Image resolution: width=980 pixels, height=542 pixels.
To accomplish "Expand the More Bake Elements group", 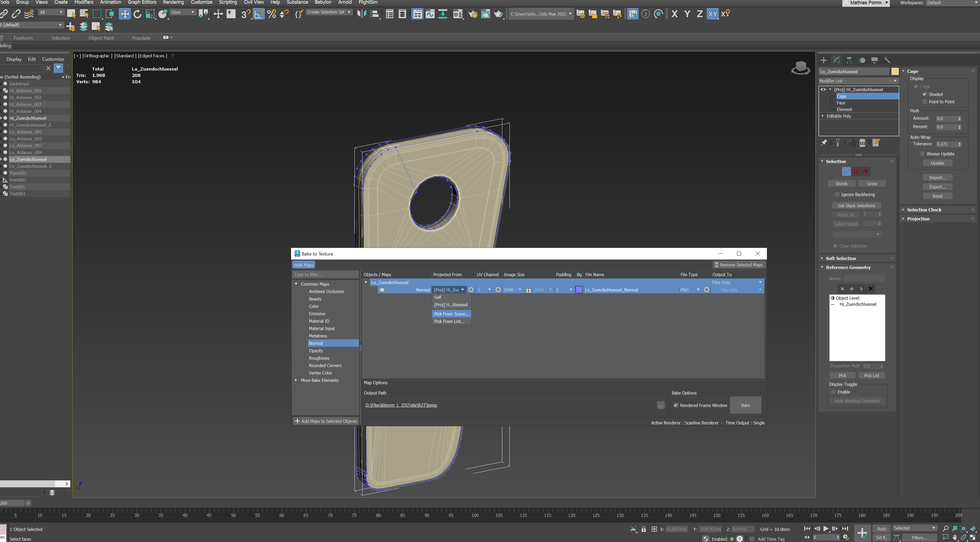I will (x=296, y=380).
